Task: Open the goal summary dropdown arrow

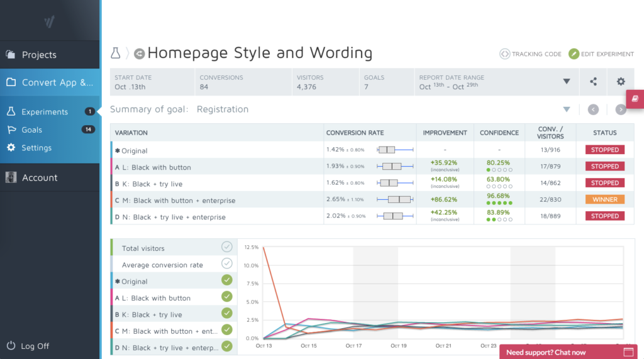Action: [566, 109]
